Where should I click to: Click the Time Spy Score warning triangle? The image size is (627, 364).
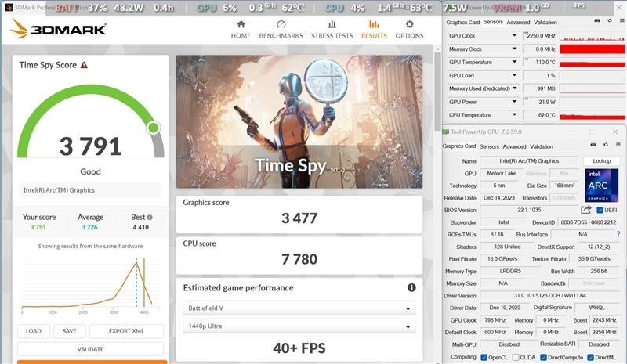(x=84, y=66)
